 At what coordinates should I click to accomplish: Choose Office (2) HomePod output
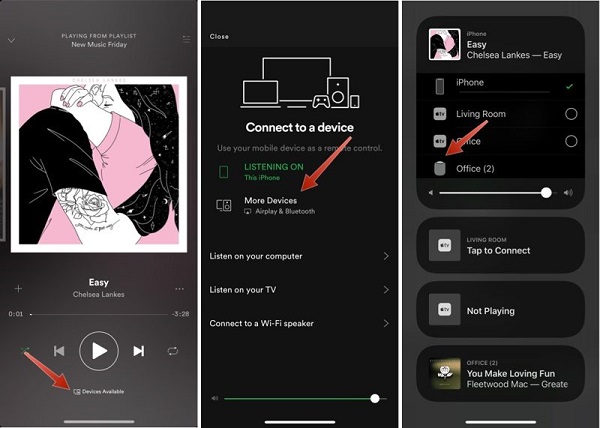click(500, 168)
